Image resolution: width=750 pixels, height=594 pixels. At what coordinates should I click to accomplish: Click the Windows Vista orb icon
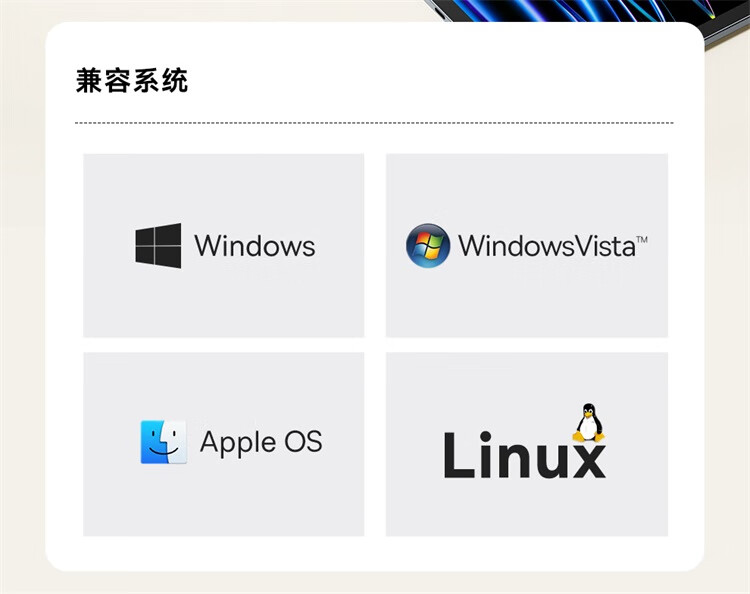[x=428, y=245]
